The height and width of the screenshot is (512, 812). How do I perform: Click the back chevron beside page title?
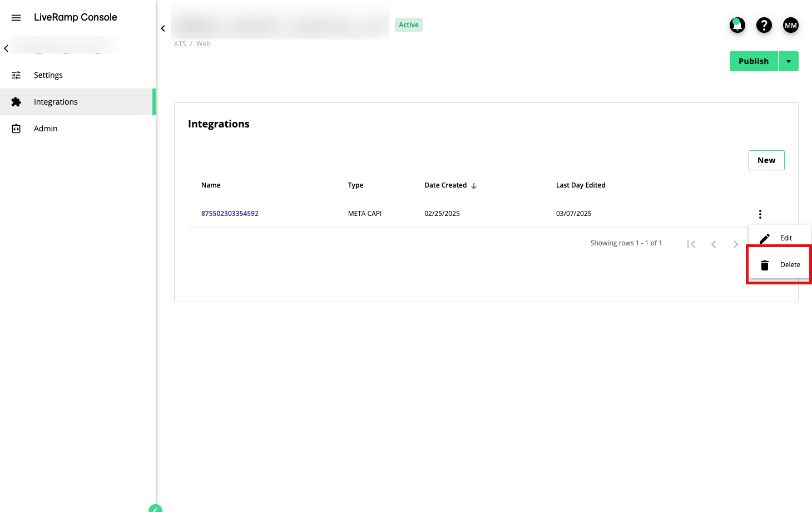click(163, 28)
